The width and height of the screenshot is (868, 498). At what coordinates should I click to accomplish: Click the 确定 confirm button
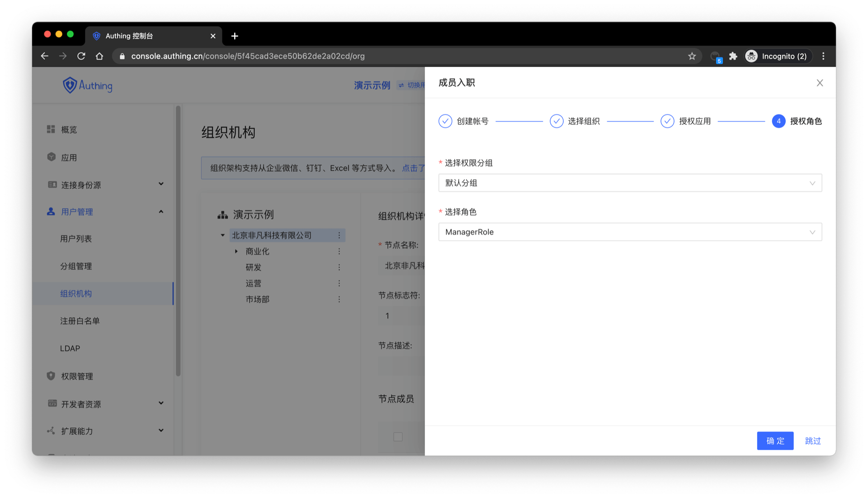coord(775,441)
